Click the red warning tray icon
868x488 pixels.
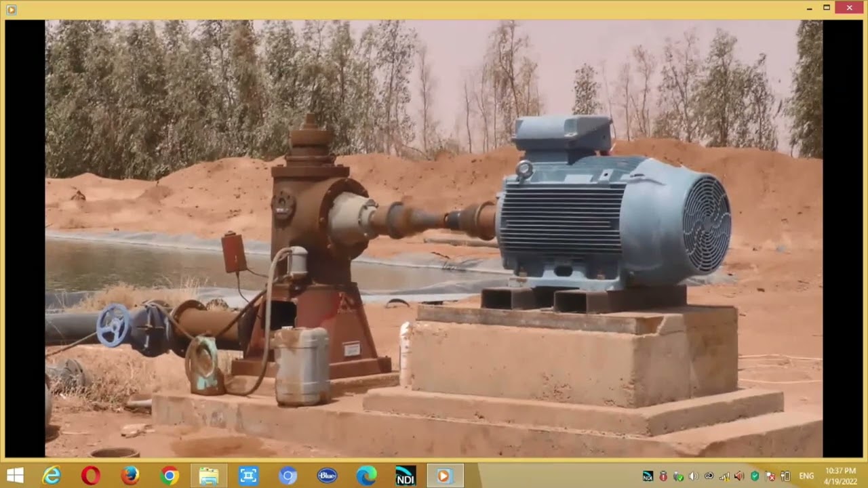tap(663, 476)
